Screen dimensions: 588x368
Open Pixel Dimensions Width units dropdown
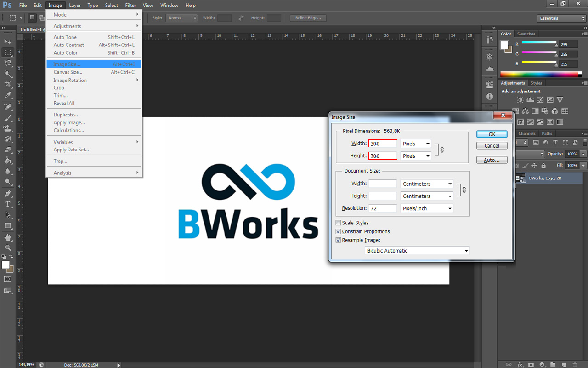pos(416,144)
